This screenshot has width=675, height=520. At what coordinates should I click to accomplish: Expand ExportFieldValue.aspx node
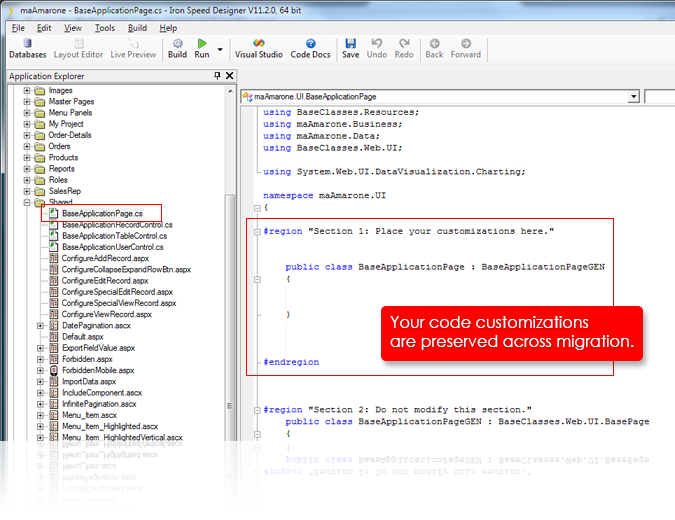coord(40,348)
